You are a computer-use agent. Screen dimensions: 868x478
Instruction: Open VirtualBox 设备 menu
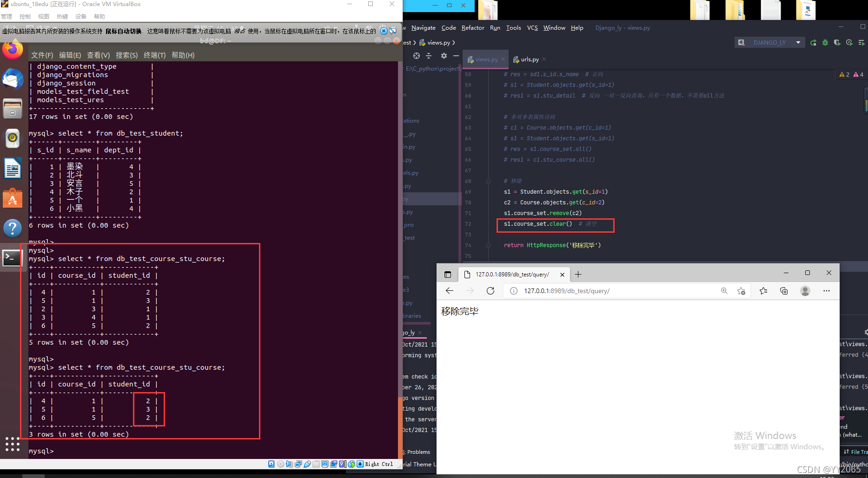81,17
